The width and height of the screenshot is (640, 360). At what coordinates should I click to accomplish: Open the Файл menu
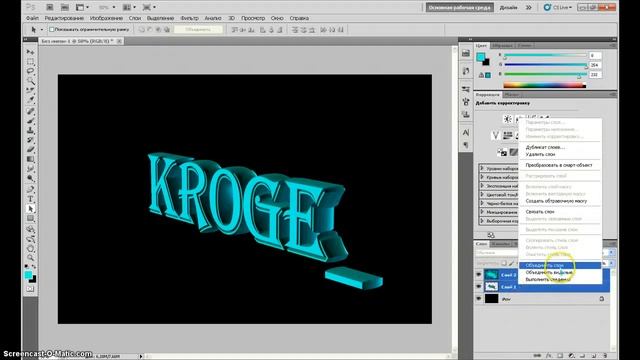32,18
